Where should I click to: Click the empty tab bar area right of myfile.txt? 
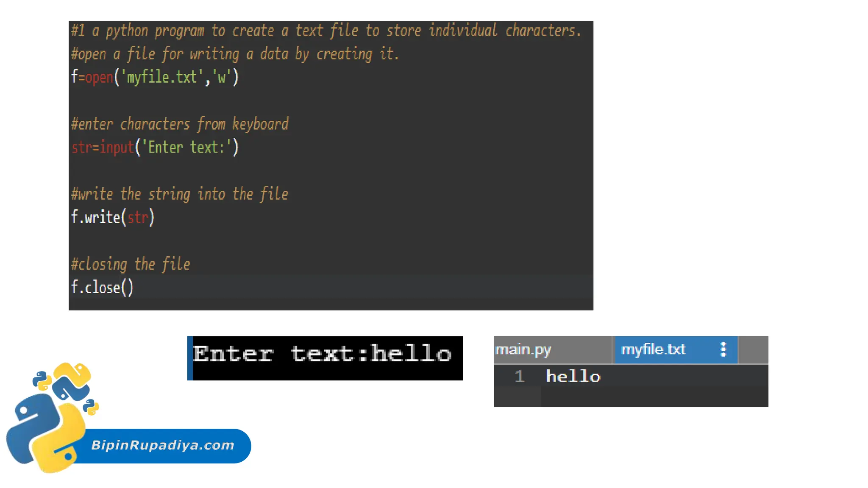click(753, 350)
